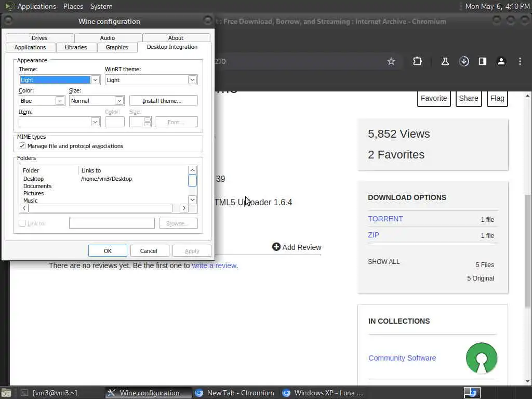Click the Chromium page vertical scrollbar thumb

527,251
